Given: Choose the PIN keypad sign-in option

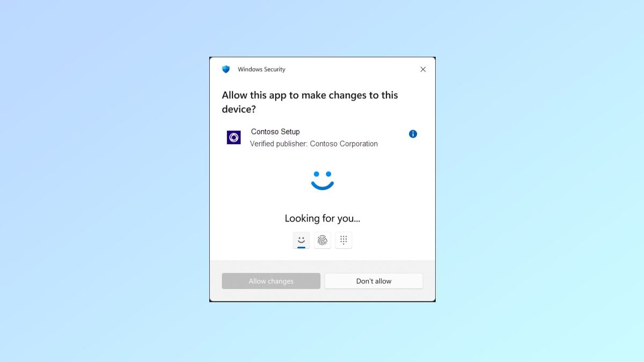Looking at the screenshot, I should (343, 240).
